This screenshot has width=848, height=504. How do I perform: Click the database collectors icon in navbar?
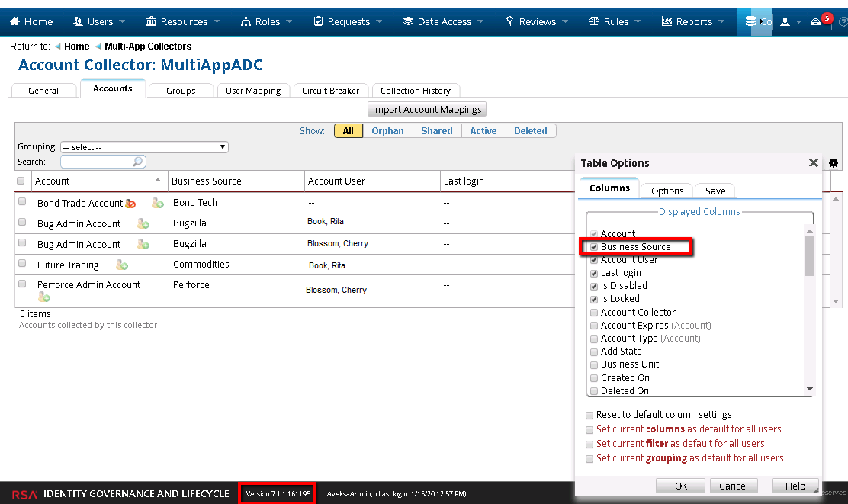coord(751,21)
